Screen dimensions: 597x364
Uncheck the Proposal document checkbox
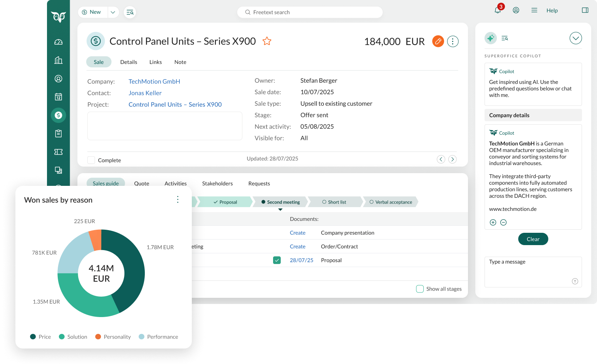tap(277, 260)
